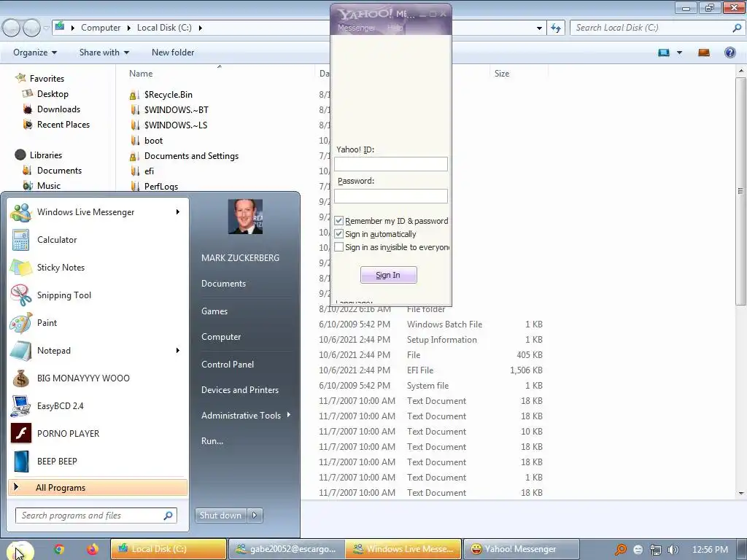Open the volume speaker tray icon
The height and width of the screenshot is (560, 747).
pos(673,550)
